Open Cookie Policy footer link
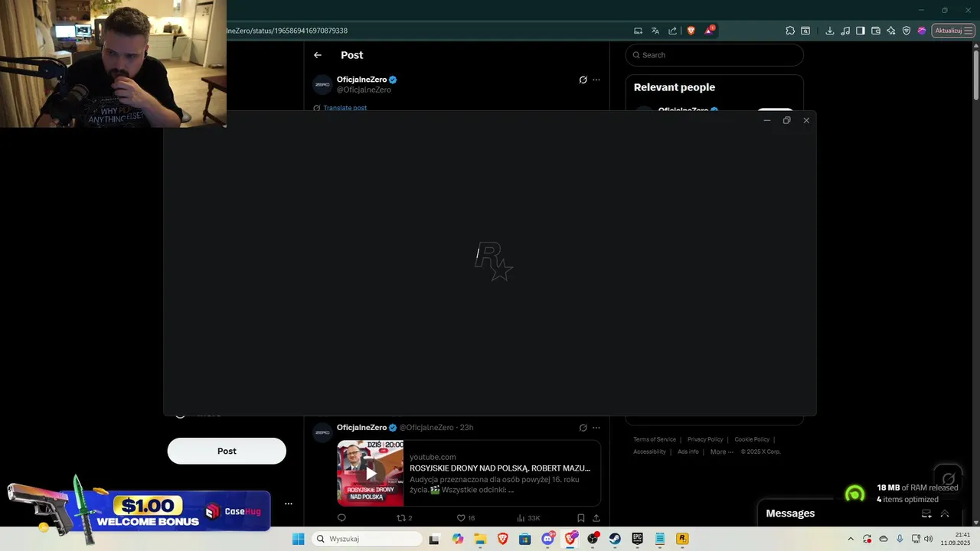 (x=752, y=439)
